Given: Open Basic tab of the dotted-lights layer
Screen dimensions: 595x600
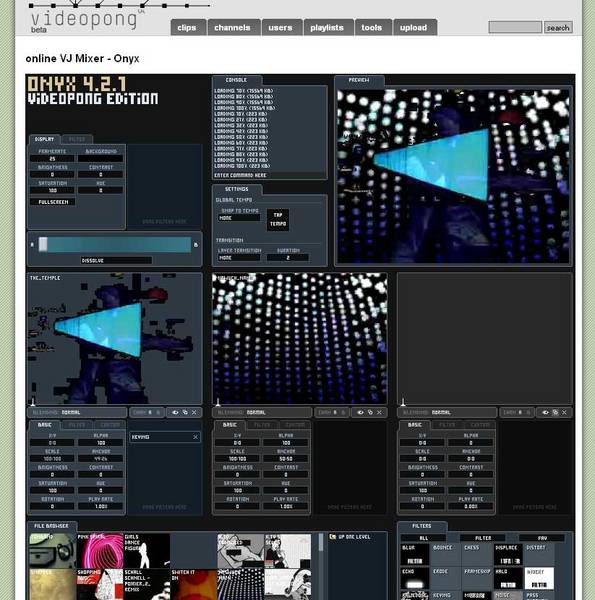Looking at the screenshot, I should pos(230,425).
